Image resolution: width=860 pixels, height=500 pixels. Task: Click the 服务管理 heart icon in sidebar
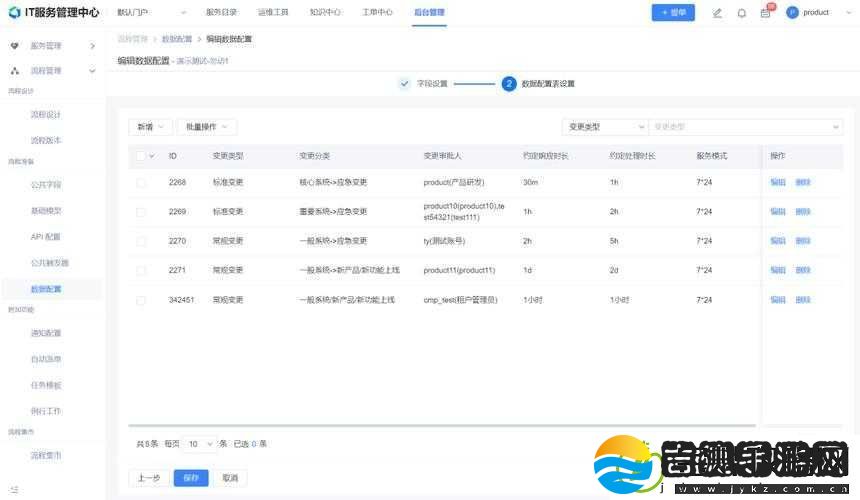(15, 46)
